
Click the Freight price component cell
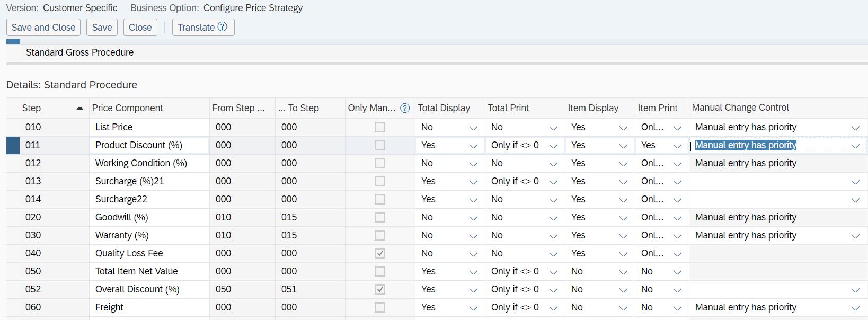coord(149,307)
